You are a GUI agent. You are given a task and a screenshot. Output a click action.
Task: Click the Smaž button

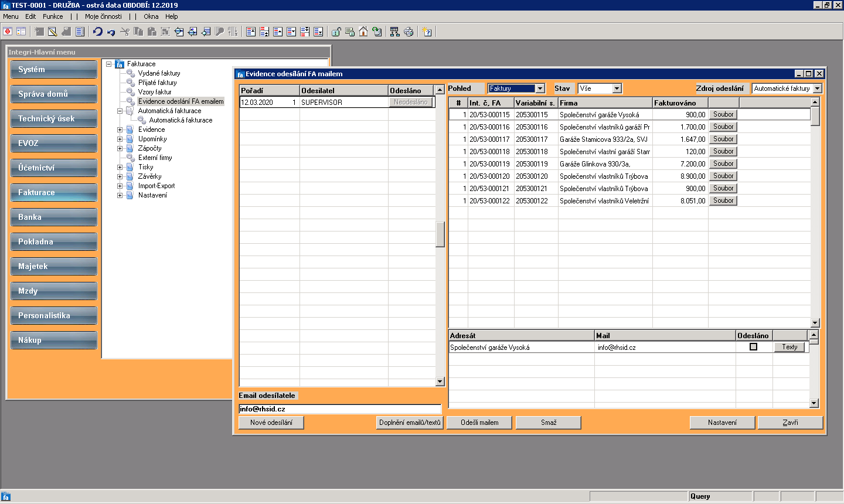(x=549, y=423)
